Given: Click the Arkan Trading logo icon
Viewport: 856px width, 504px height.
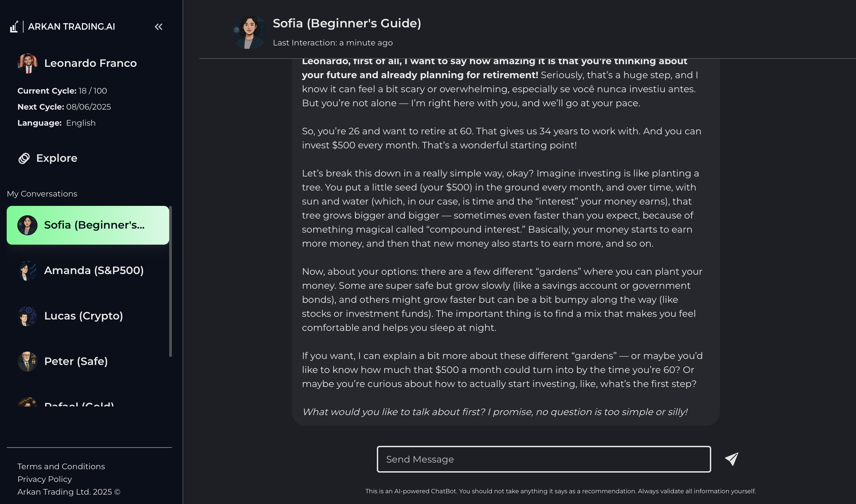Looking at the screenshot, I should pyautogui.click(x=14, y=26).
